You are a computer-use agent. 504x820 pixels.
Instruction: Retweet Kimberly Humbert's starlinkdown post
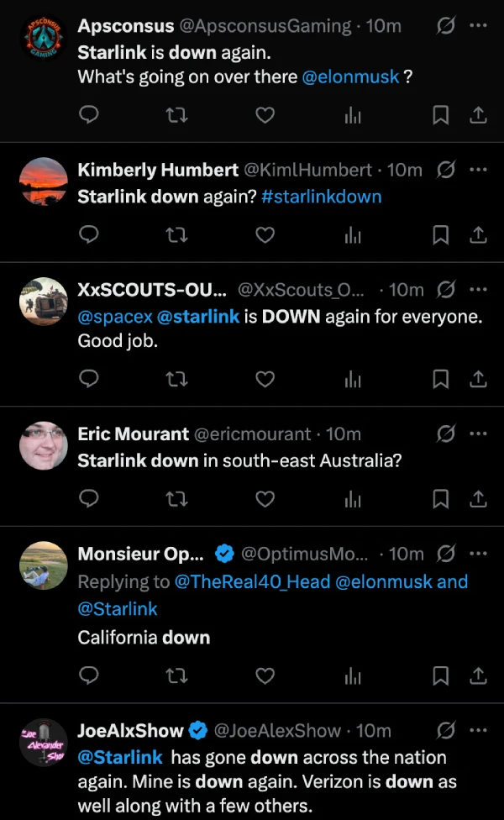tap(176, 235)
